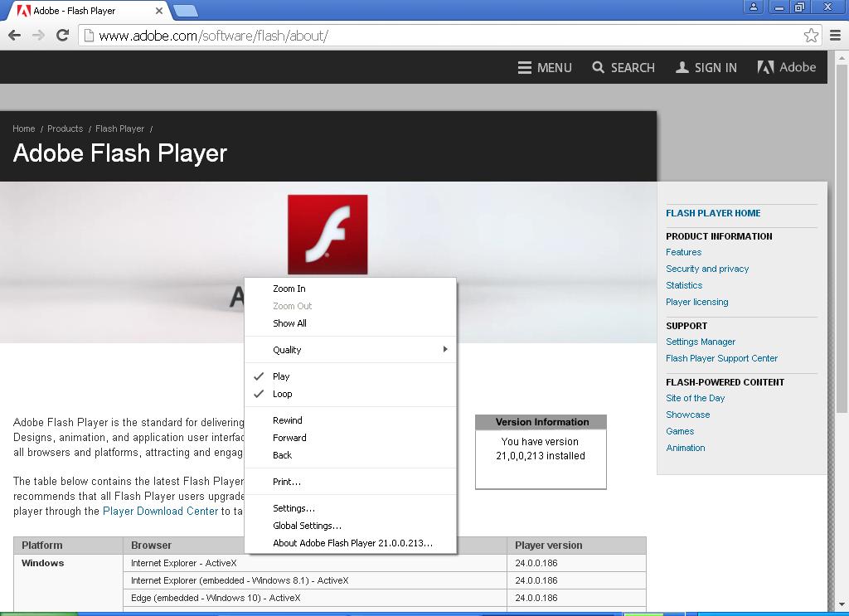Expand the Quality submenu
The image size is (849, 616).
pyautogui.click(x=351, y=350)
